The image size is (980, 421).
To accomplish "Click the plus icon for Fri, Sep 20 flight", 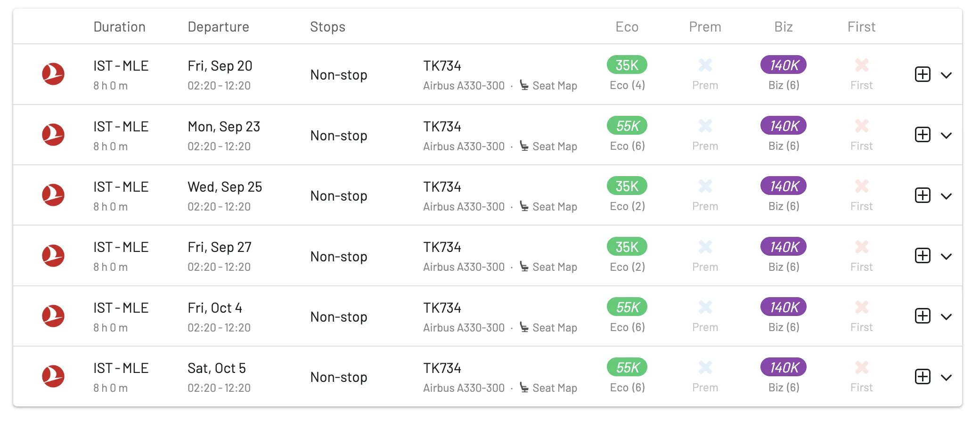I will pyautogui.click(x=922, y=74).
